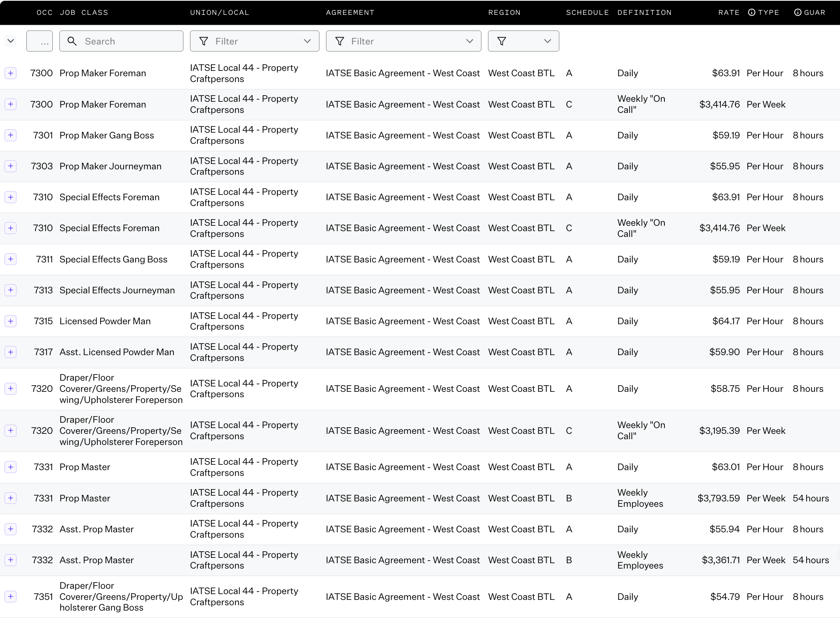Select the Prop Maker Gang Boss job class
This screenshot has height=618, width=840.
point(107,135)
